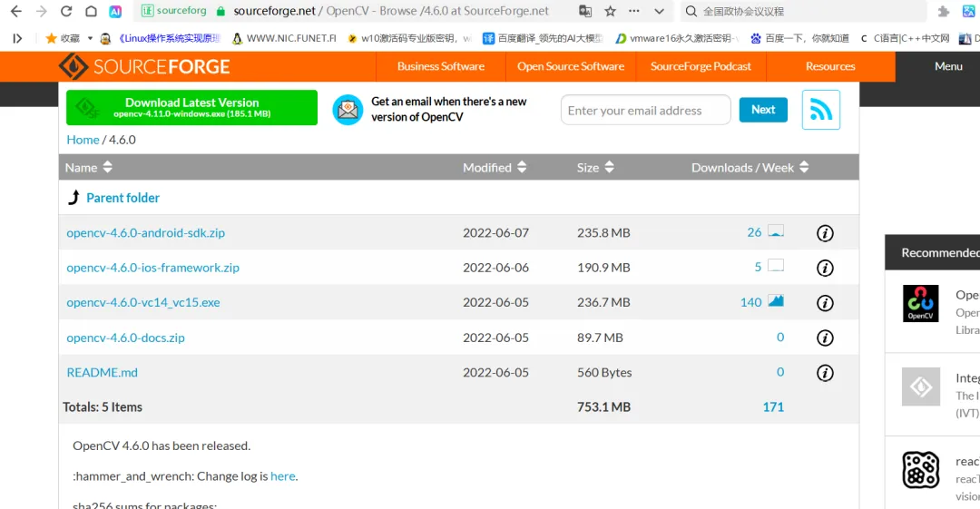Screen dimensions: 980x509
Task: Reload the page with the refresh icon
Action: point(66,11)
